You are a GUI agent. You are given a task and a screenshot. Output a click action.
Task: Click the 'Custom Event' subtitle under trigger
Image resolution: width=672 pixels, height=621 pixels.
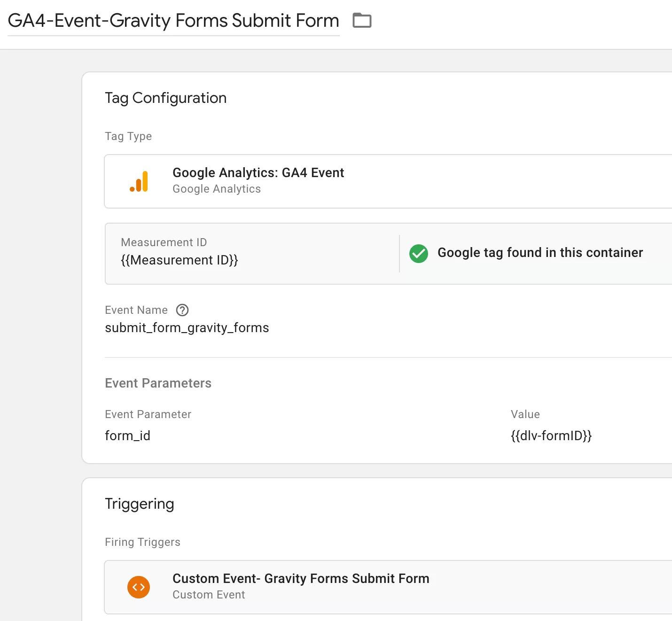[209, 595]
